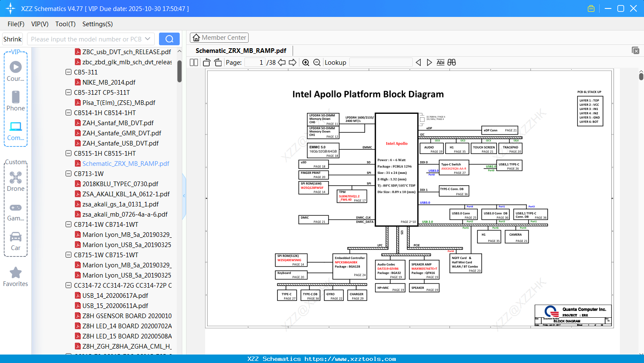Go to the next page arrow

(293, 63)
